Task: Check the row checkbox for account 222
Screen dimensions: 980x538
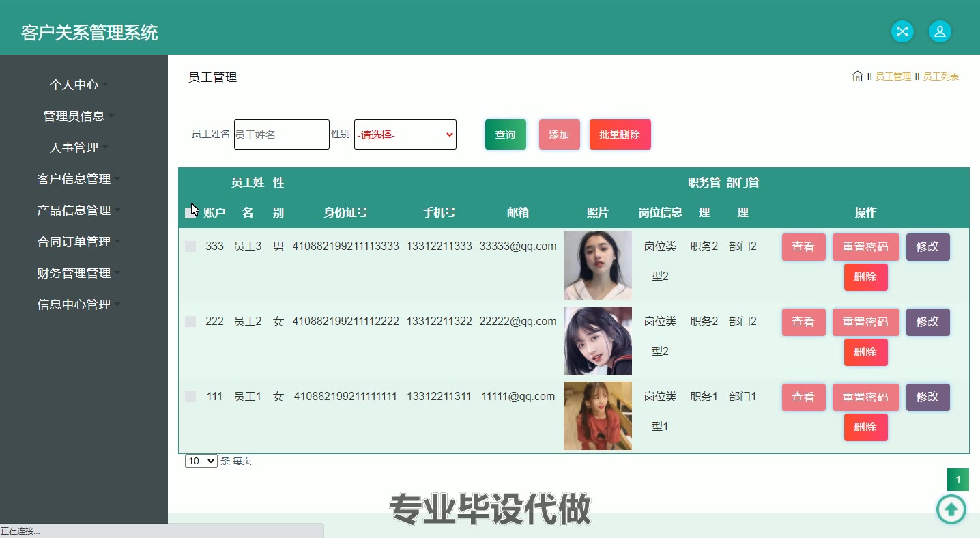Action: 190,322
